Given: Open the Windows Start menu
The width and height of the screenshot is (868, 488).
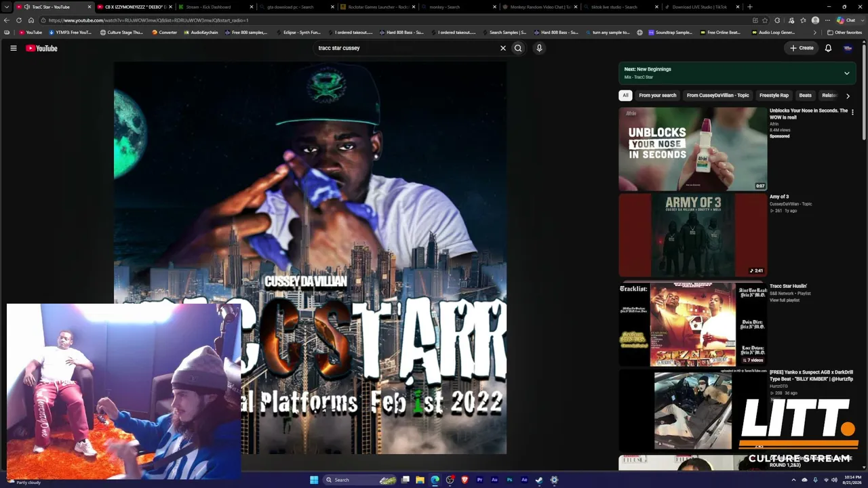Looking at the screenshot, I should pyautogui.click(x=314, y=480).
